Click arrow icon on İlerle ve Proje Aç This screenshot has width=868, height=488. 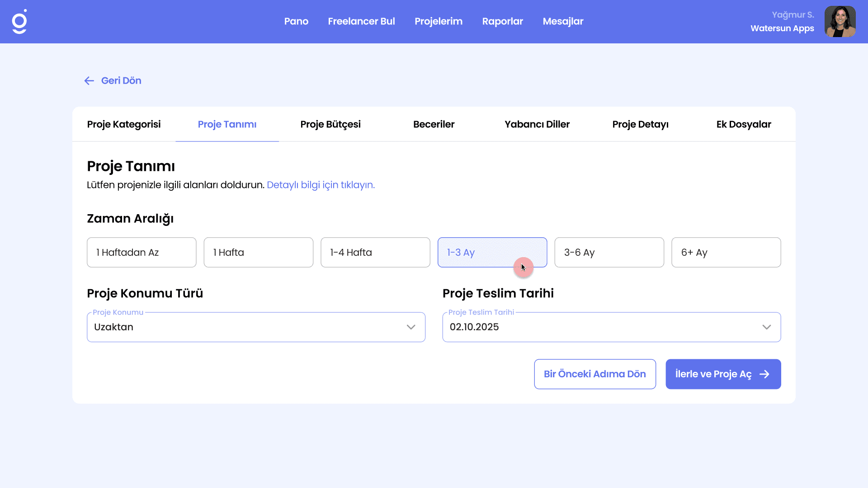click(x=764, y=374)
